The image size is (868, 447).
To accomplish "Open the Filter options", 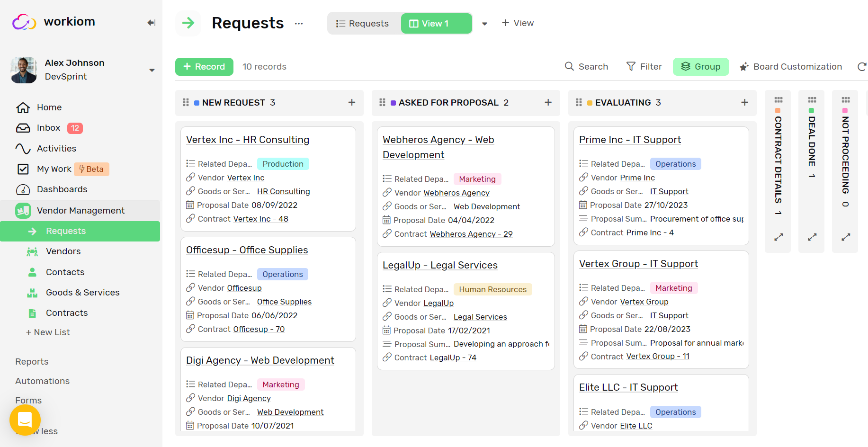I will [x=644, y=66].
